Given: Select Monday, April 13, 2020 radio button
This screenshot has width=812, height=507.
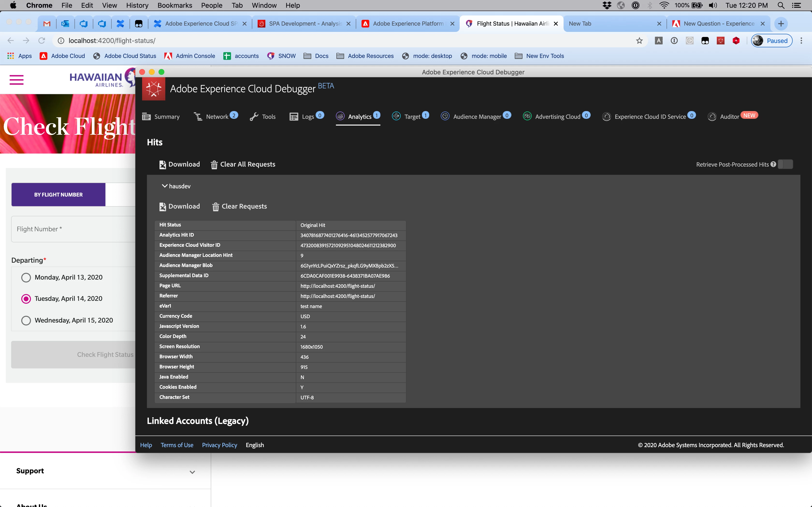Looking at the screenshot, I should [x=26, y=277].
